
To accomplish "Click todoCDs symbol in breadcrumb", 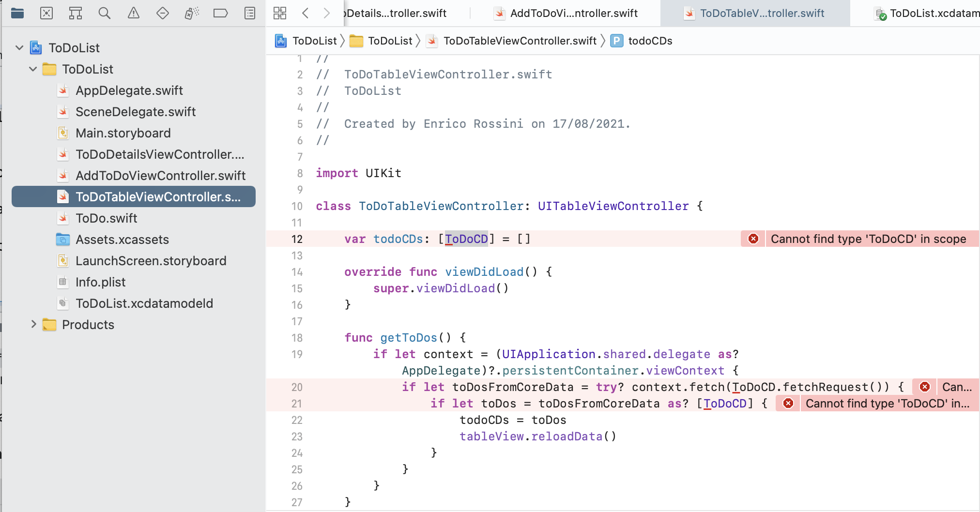I will click(x=650, y=41).
